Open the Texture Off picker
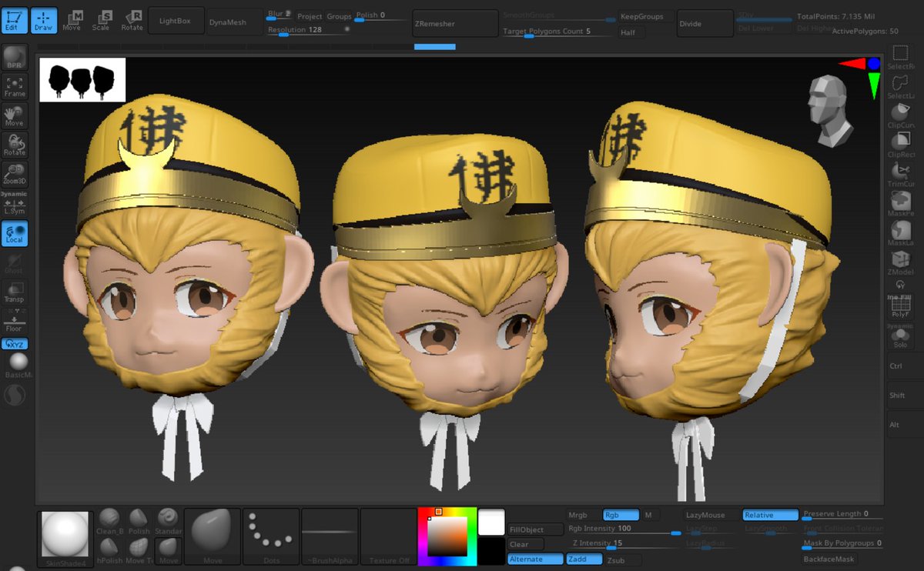The width and height of the screenshot is (924, 571). pos(388,536)
